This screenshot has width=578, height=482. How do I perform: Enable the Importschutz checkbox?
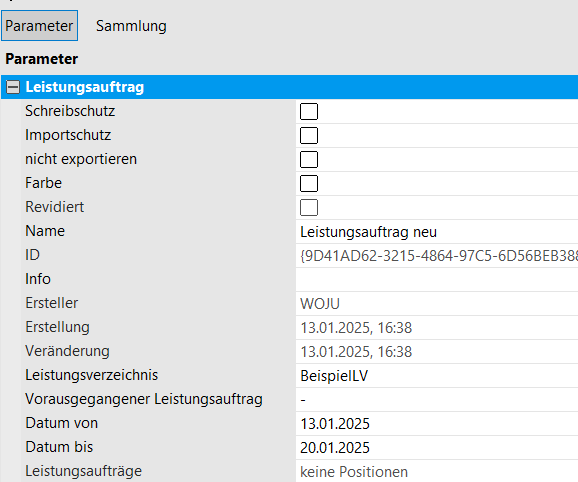[309, 135]
